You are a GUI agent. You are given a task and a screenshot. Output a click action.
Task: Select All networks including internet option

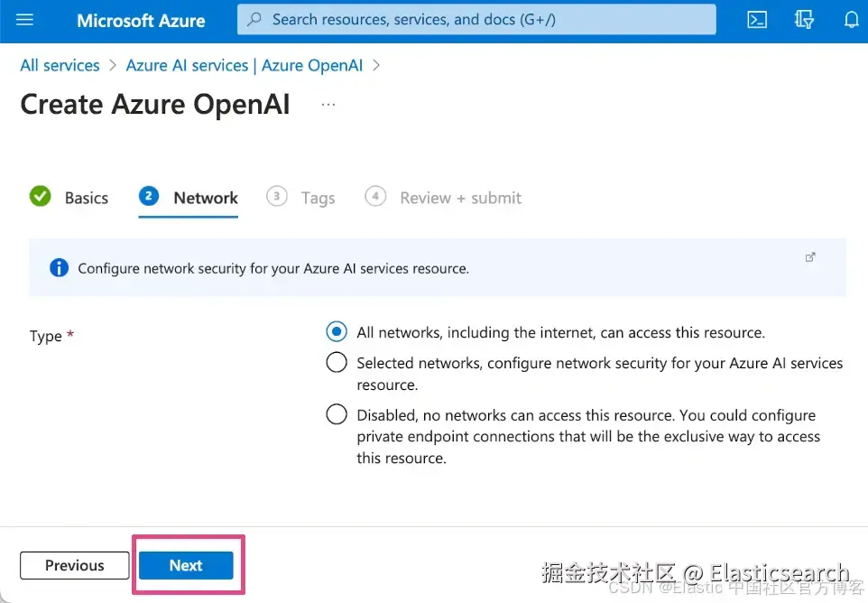(x=337, y=331)
